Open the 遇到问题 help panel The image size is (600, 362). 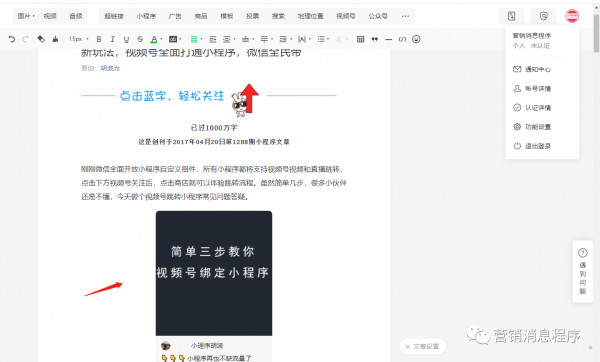(582, 271)
